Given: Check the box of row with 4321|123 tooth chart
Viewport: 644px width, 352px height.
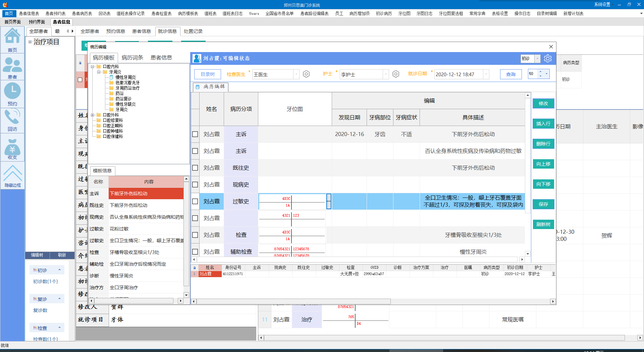Looking at the screenshot, I should pos(195,218).
